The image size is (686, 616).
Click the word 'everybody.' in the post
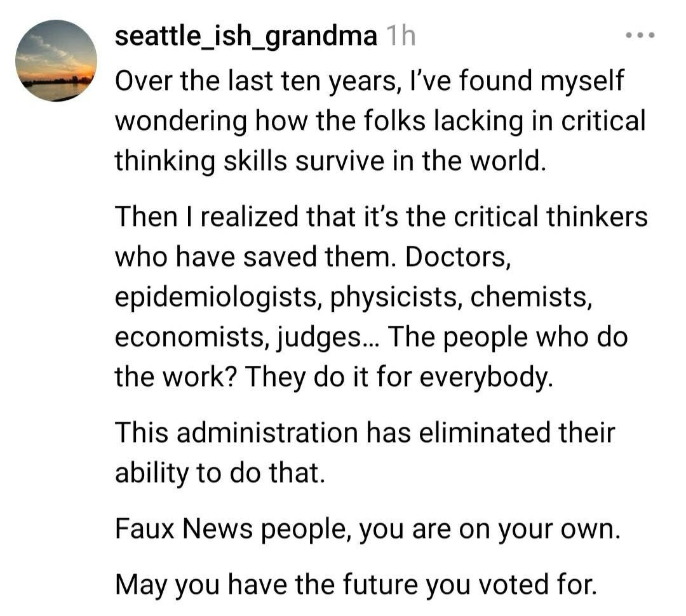pyautogui.click(x=487, y=377)
